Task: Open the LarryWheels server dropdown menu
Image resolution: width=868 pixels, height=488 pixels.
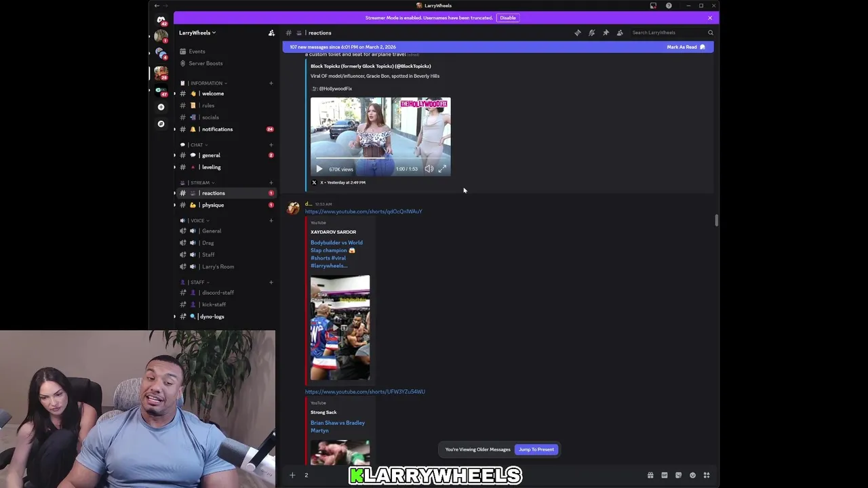Action: pos(197,33)
